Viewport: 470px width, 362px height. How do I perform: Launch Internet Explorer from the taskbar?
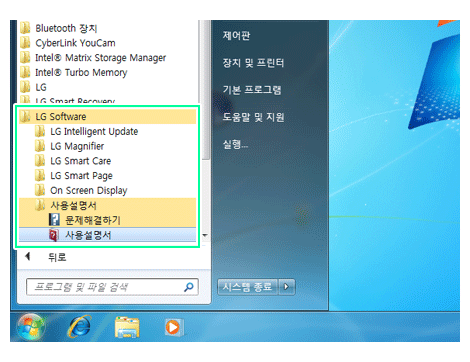[x=80, y=327]
